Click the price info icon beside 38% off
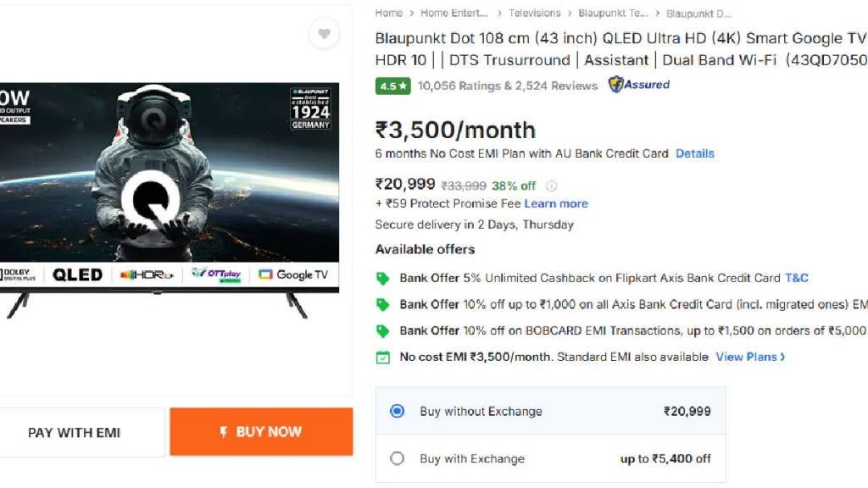 [551, 186]
